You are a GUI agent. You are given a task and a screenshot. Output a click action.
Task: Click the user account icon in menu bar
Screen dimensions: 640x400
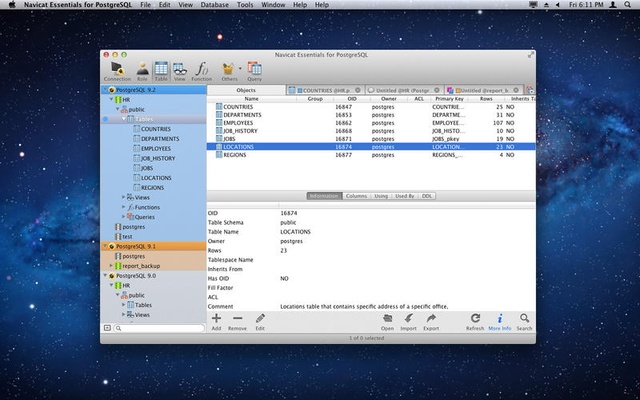click(613, 5)
